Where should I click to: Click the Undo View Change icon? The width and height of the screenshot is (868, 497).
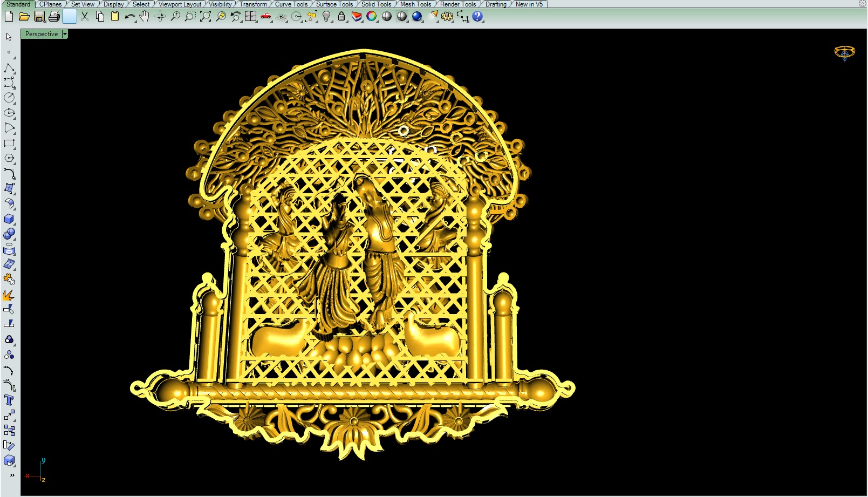(236, 17)
